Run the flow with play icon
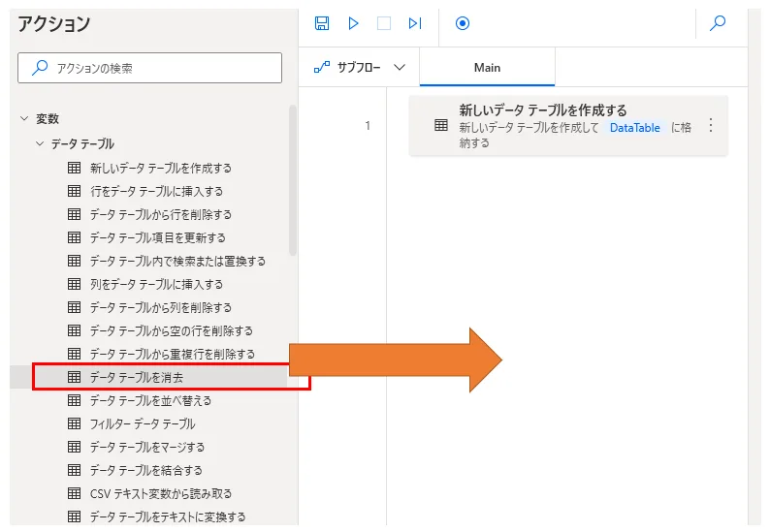The height and width of the screenshot is (532, 770). coord(353,23)
